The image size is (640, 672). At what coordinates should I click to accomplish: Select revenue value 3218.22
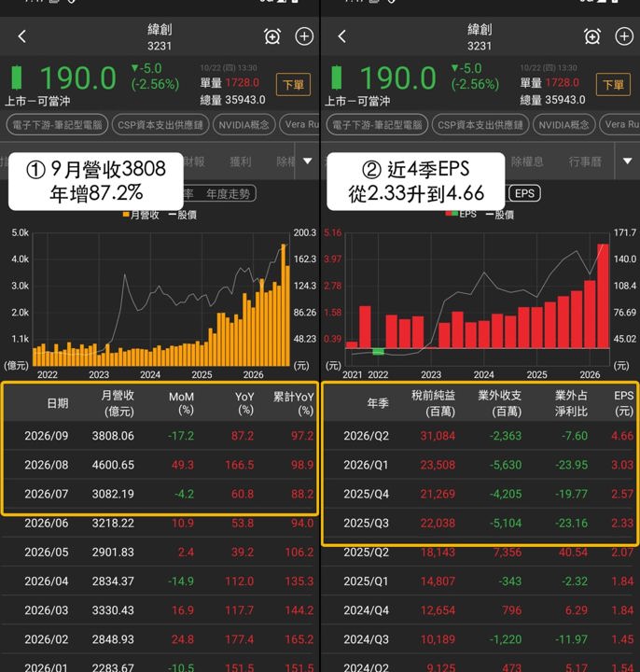point(113,524)
